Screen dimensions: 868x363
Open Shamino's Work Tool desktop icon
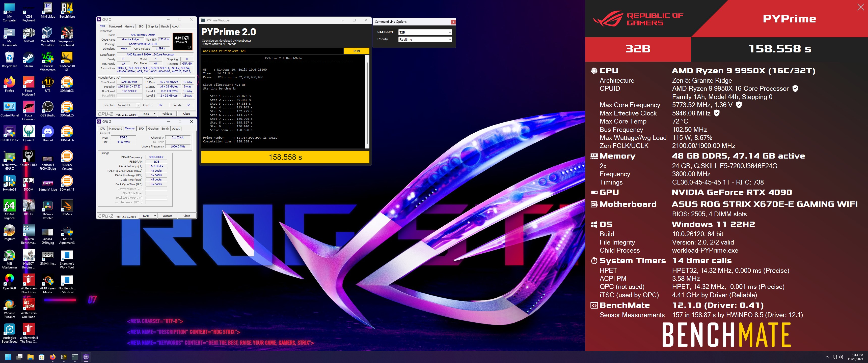(67, 259)
